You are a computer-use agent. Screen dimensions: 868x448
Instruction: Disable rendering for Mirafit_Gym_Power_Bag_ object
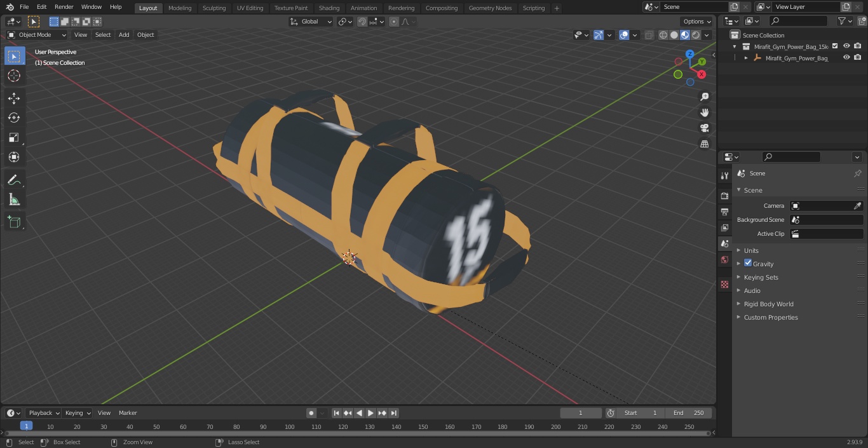858,57
